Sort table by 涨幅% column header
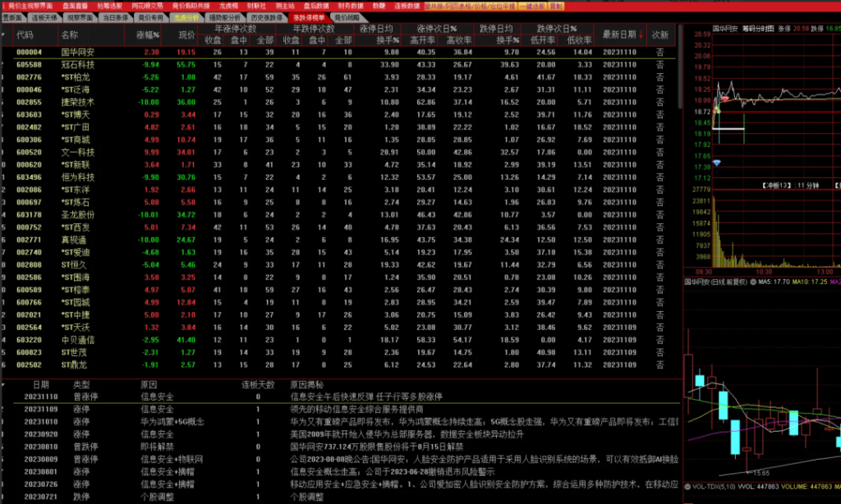The height and width of the screenshot is (504, 841). (146, 34)
